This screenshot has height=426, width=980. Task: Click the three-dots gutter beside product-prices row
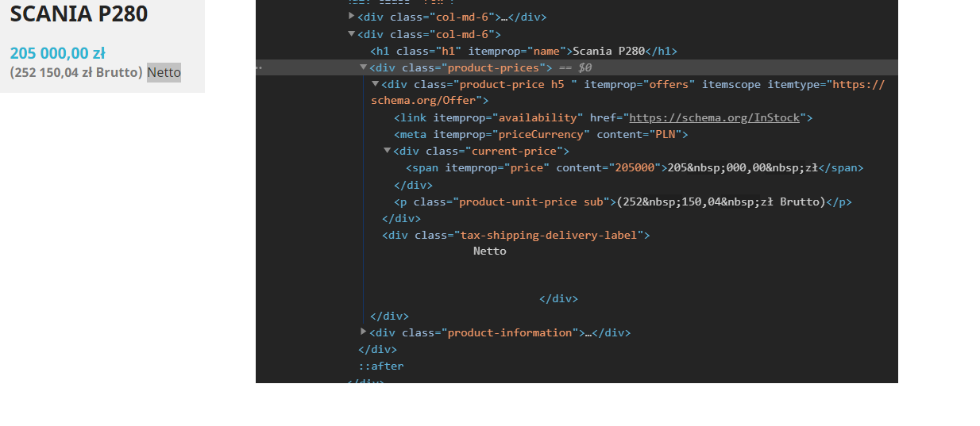(x=259, y=68)
